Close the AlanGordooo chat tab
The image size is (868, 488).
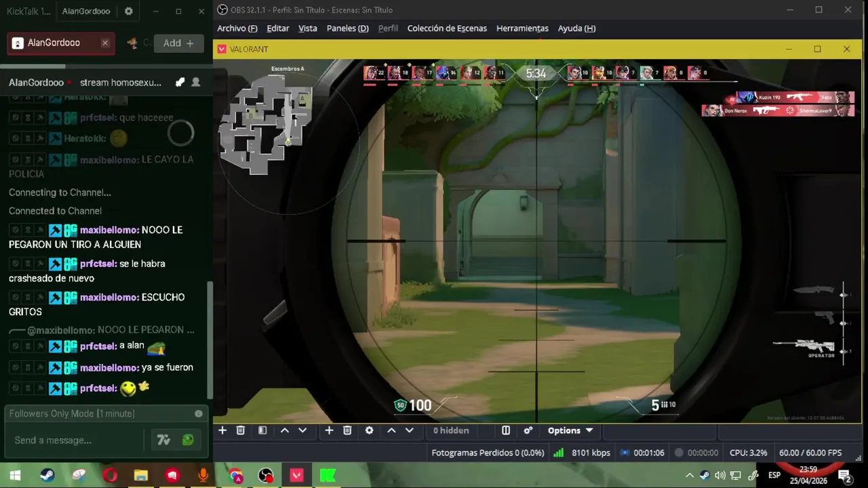[105, 43]
